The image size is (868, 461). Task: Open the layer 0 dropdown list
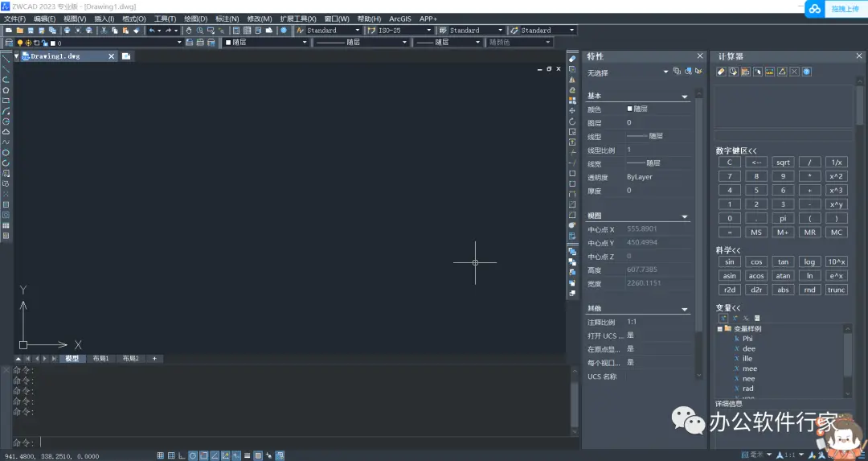pos(179,43)
